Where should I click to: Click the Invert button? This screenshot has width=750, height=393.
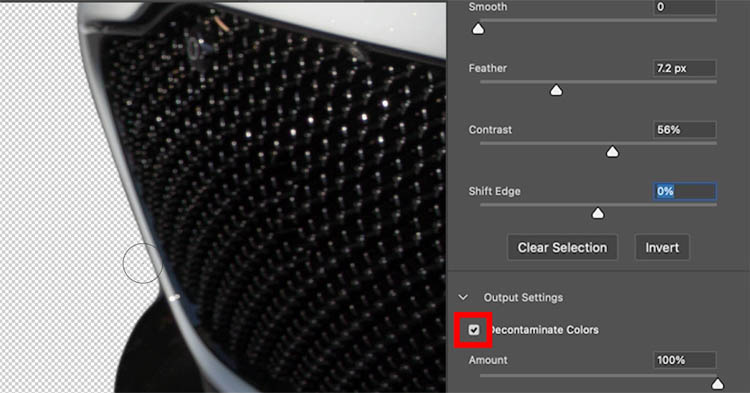tap(662, 248)
